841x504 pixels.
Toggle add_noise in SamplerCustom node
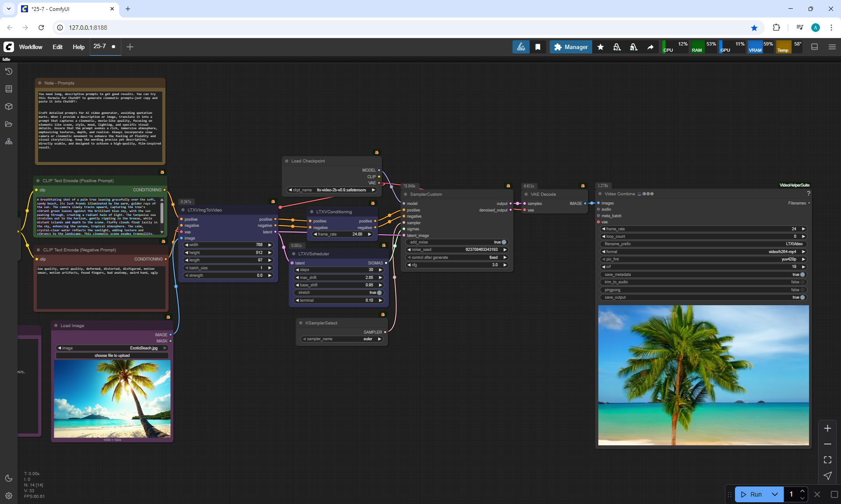point(503,242)
